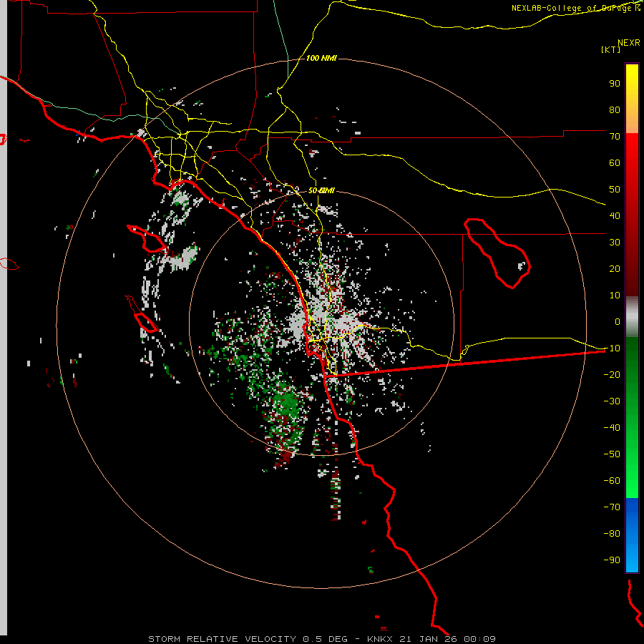
Task: Click the NEXLAB-College of DuPage credit text
Action: (575, 8)
